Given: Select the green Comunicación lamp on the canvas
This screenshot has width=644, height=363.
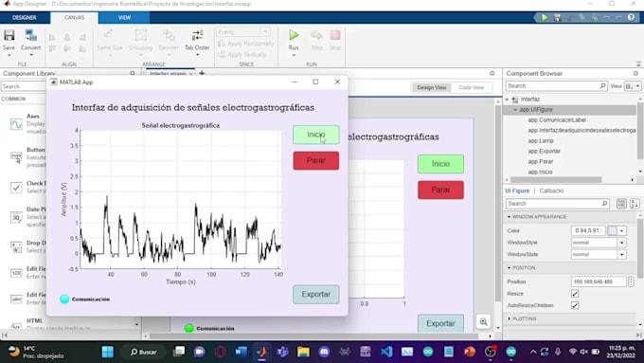Looking at the screenshot, I should click(x=188, y=328).
